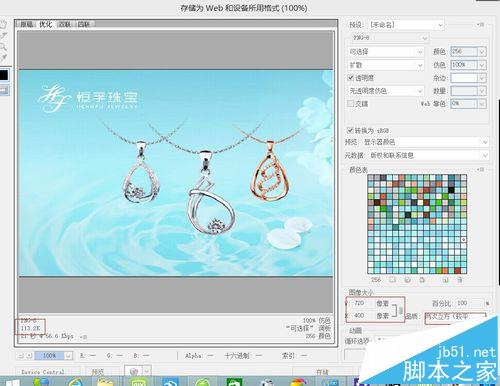Click map selected colors to transparent icon
The height and width of the screenshot is (386, 500).
pyautogui.click(x=393, y=280)
